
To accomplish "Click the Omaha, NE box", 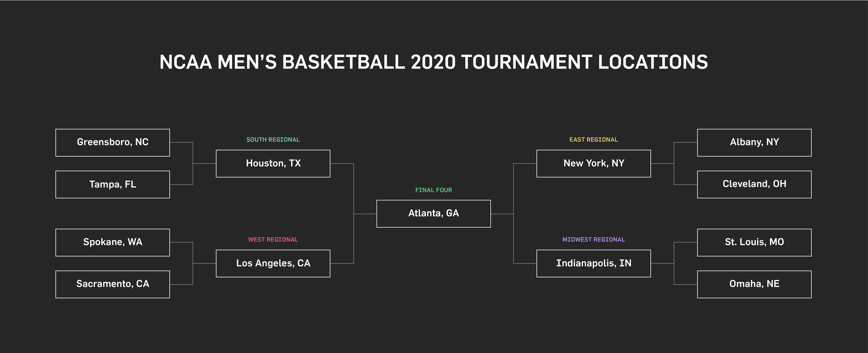I will (754, 284).
